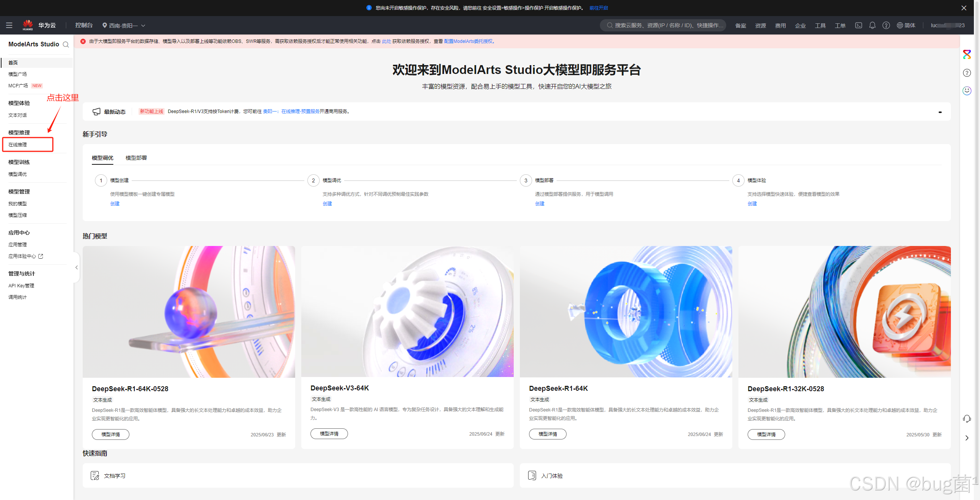Click the Huawei Cloud logo
Image resolution: width=980 pixels, height=500 pixels.
point(28,25)
